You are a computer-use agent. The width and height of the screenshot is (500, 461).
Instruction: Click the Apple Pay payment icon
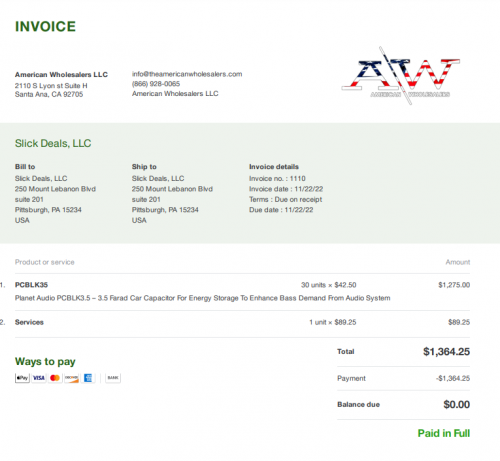22,378
